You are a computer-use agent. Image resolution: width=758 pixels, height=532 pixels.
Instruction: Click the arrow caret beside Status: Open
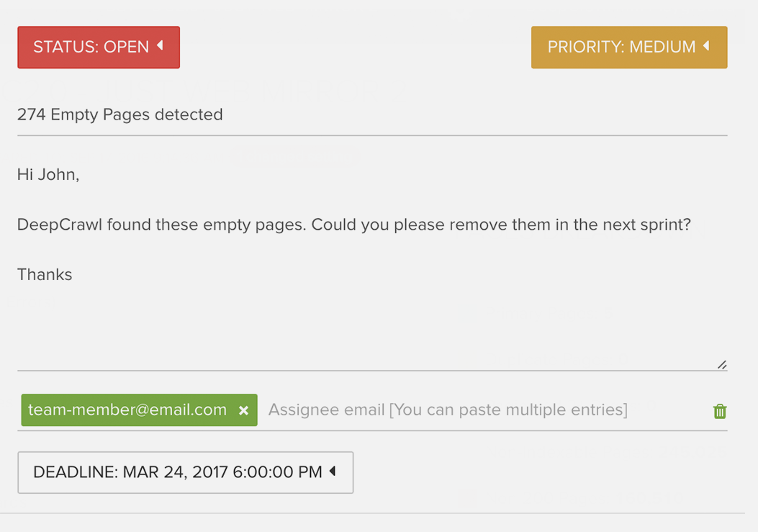[160, 46]
